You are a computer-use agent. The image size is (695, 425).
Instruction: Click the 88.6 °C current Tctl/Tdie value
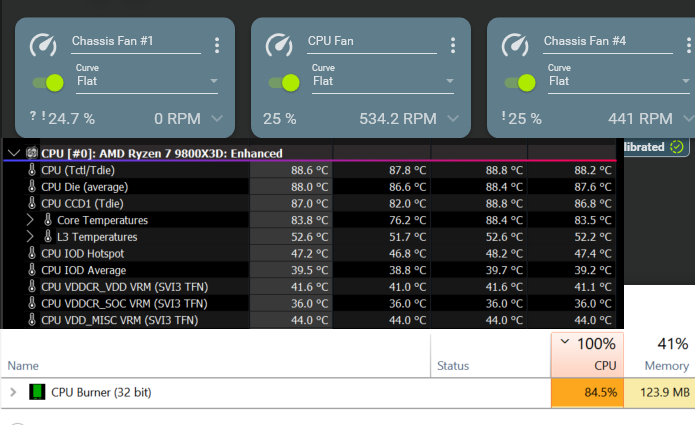pos(309,170)
